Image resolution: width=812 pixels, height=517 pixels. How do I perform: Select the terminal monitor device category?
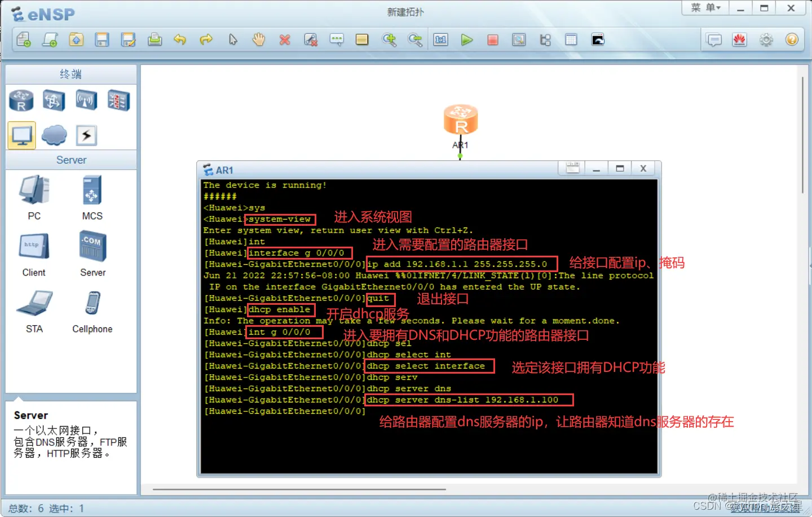tap(21, 135)
